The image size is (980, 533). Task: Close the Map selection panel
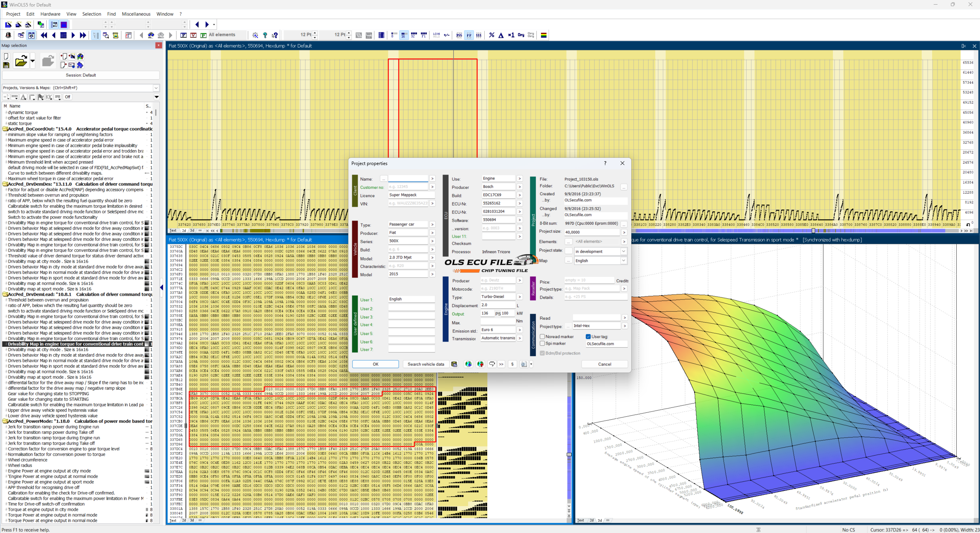click(x=158, y=46)
